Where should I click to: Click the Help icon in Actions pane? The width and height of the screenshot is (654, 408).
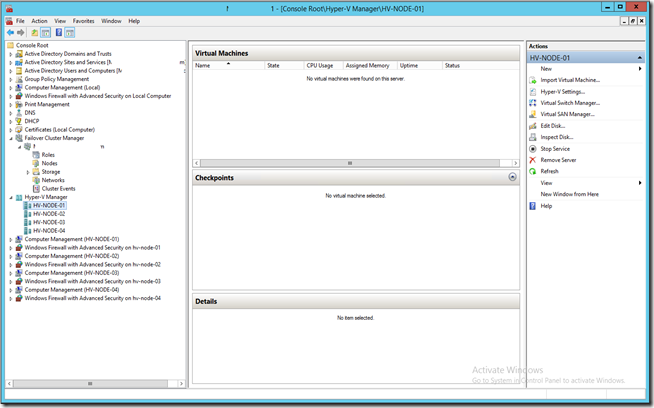click(x=533, y=206)
